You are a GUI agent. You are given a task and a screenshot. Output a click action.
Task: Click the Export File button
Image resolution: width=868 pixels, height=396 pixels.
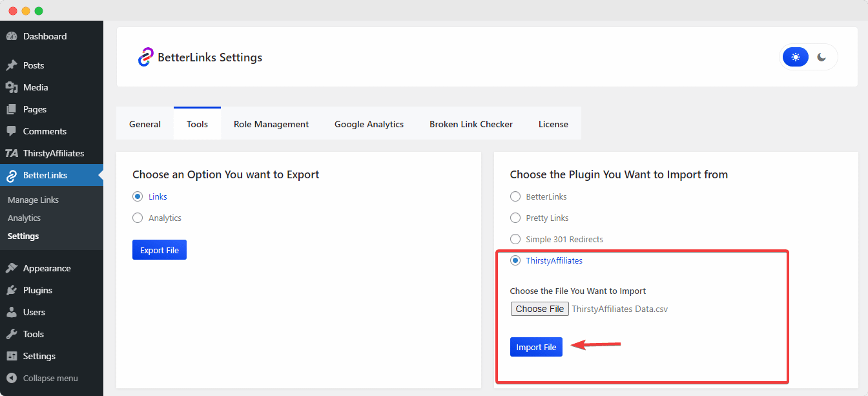(160, 250)
